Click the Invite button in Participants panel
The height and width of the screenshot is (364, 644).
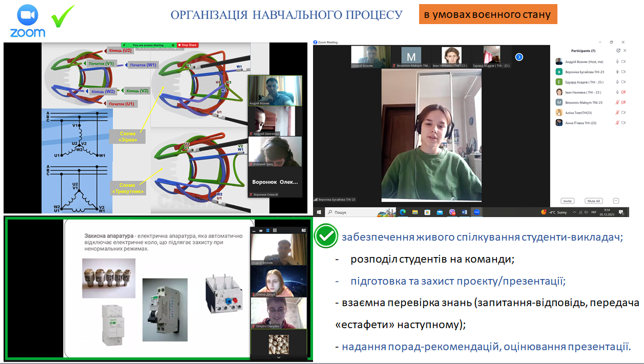(x=568, y=201)
